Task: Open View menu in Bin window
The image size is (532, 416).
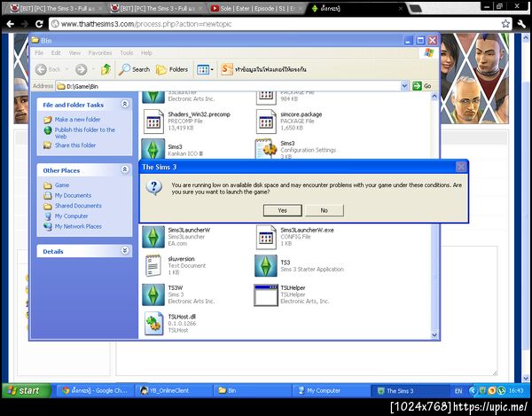Action: (x=74, y=53)
